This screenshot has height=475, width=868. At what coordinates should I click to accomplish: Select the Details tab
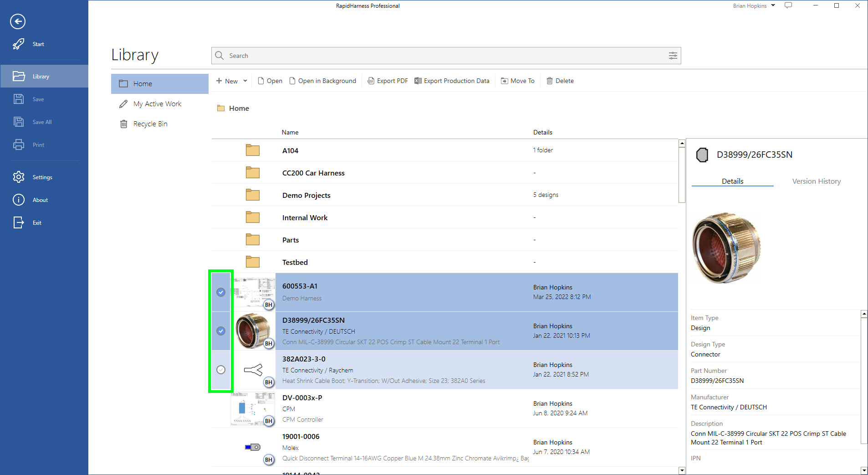click(732, 181)
